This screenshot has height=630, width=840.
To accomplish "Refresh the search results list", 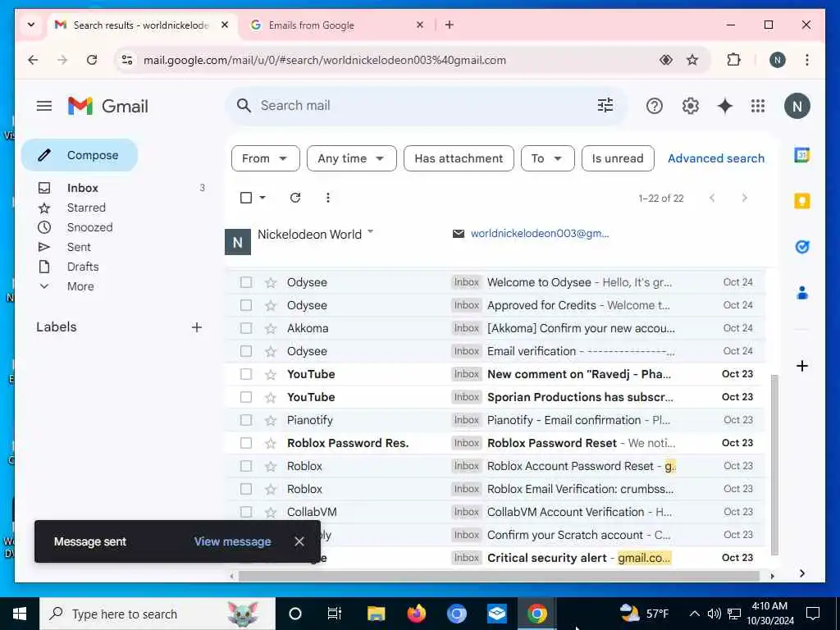I will click(x=295, y=198).
